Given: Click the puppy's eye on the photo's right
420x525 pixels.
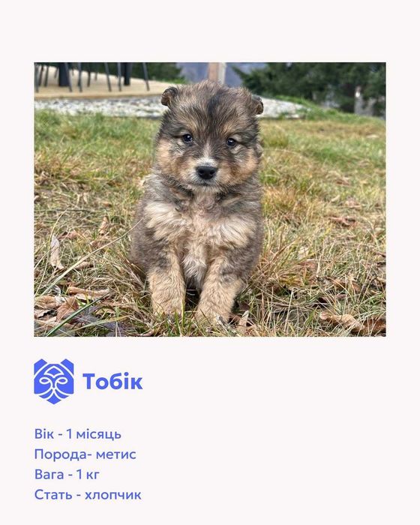Looking at the screenshot, I should click(x=231, y=142).
